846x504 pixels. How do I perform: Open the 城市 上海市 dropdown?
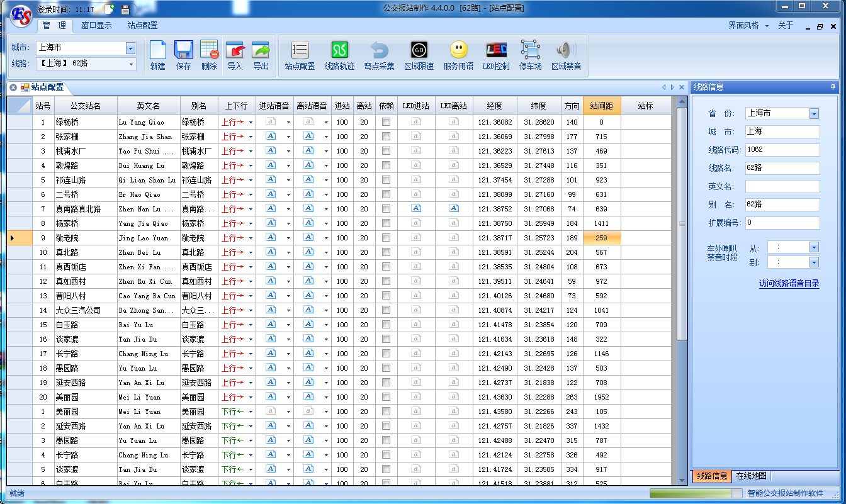click(x=130, y=48)
